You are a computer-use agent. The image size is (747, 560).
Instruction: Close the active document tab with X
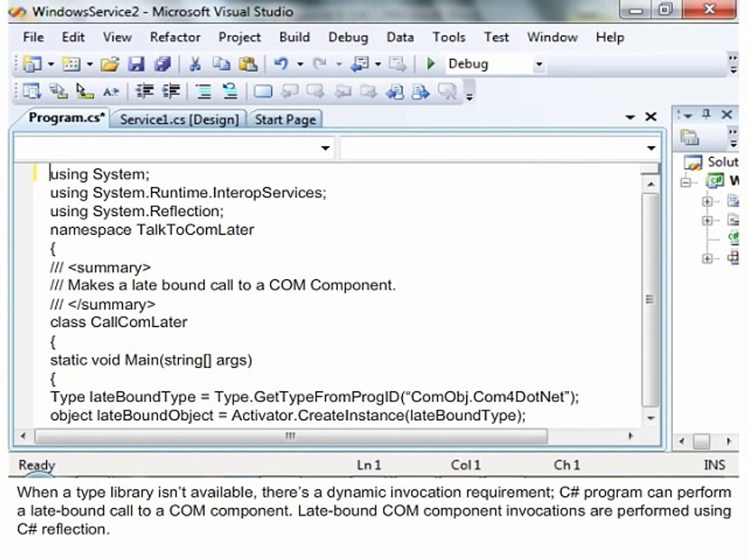pyautogui.click(x=651, y=117)
